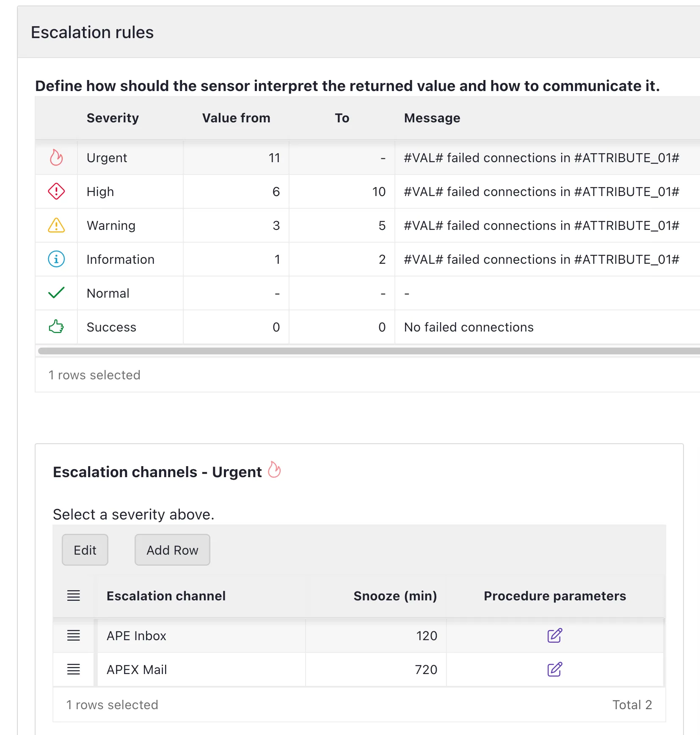Open procedure parameters editor for APEX Mail
The width and height of the screenshot is (700, 735).
[554, 669]
